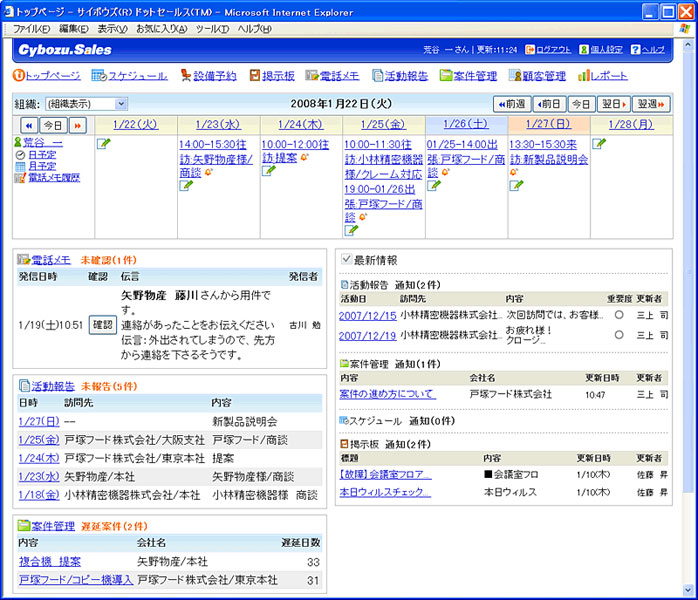Open the 組織 dropdown
The width and height of the screenshot is (698, 600).
[86, 104]
